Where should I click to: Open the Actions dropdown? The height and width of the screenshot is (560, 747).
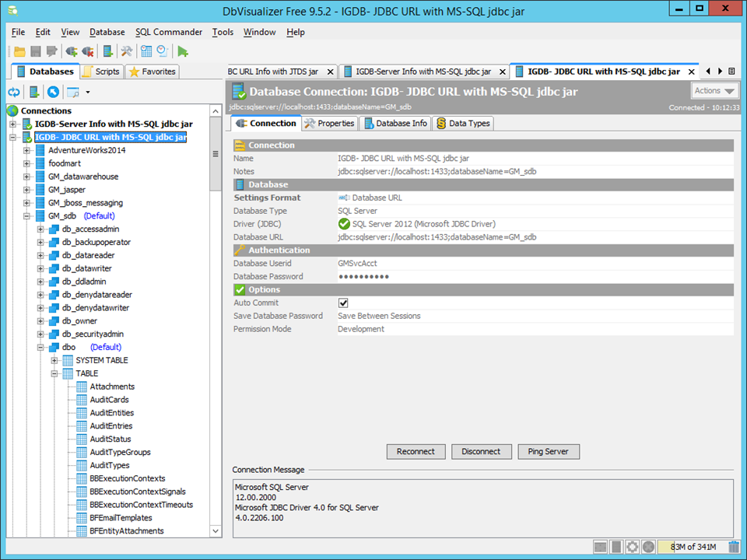pyautogui.click(x=714, y=90)
